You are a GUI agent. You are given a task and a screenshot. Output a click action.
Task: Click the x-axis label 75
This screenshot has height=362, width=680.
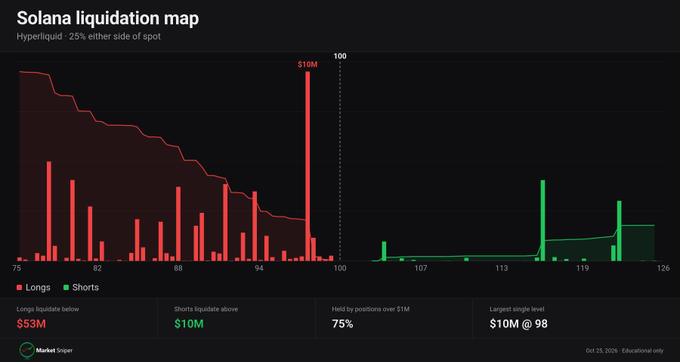point(17,268)
